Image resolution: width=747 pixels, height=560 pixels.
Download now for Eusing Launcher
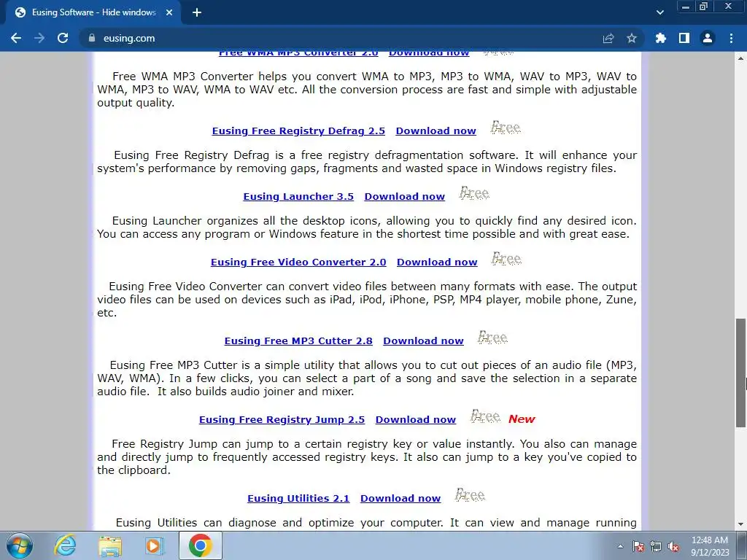click(x=404, y=197)
